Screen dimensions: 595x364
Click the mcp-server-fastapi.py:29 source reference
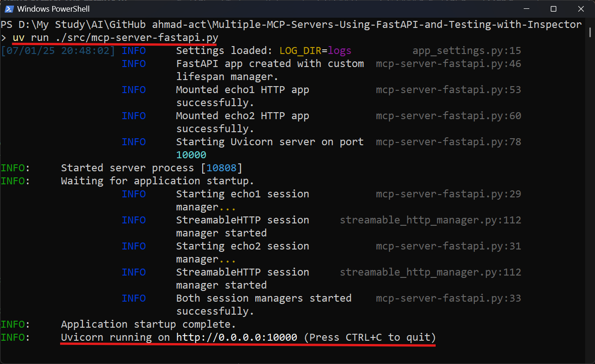(449, 194)
